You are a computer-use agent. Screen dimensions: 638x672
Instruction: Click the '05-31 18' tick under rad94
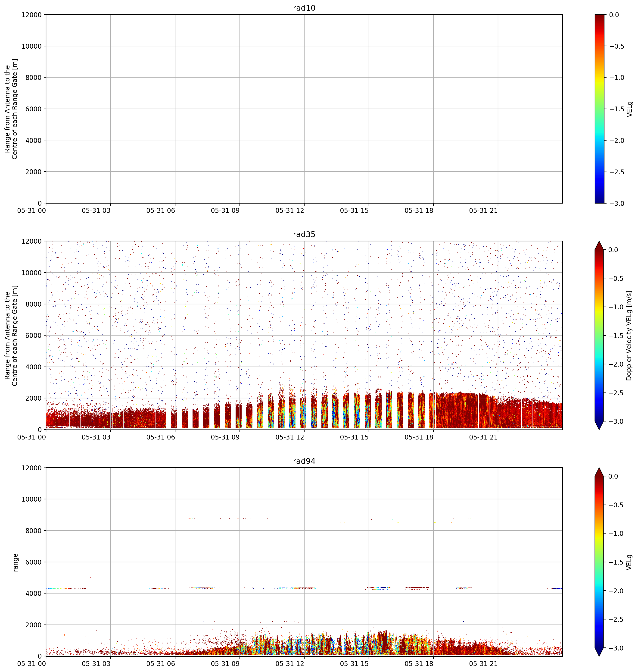419,664
